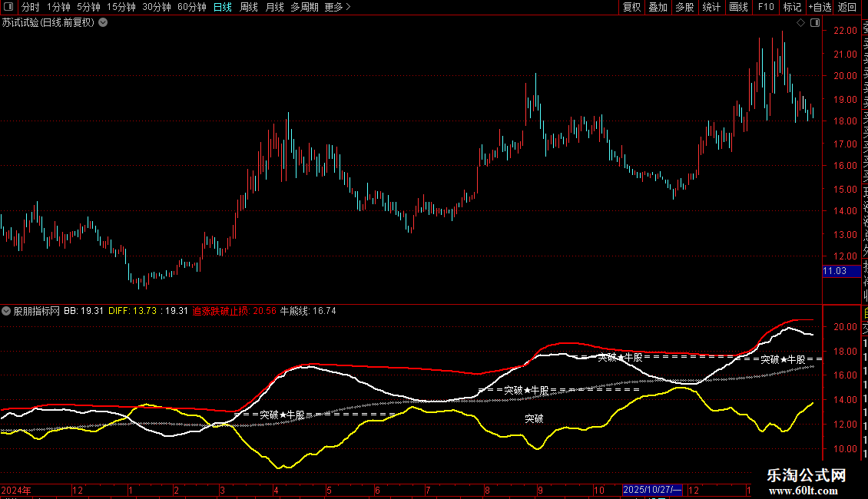Switch to 分时 intraday view

[31, 7]
